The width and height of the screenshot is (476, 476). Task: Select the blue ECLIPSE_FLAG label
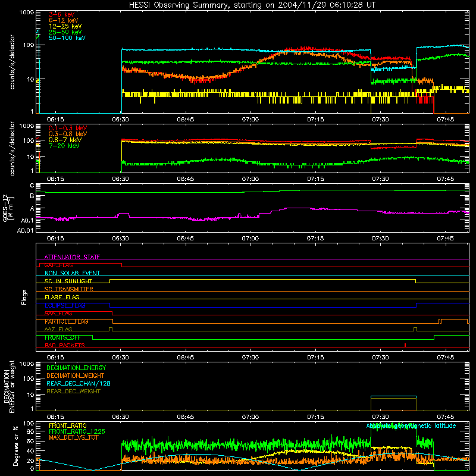click(65, 305)
